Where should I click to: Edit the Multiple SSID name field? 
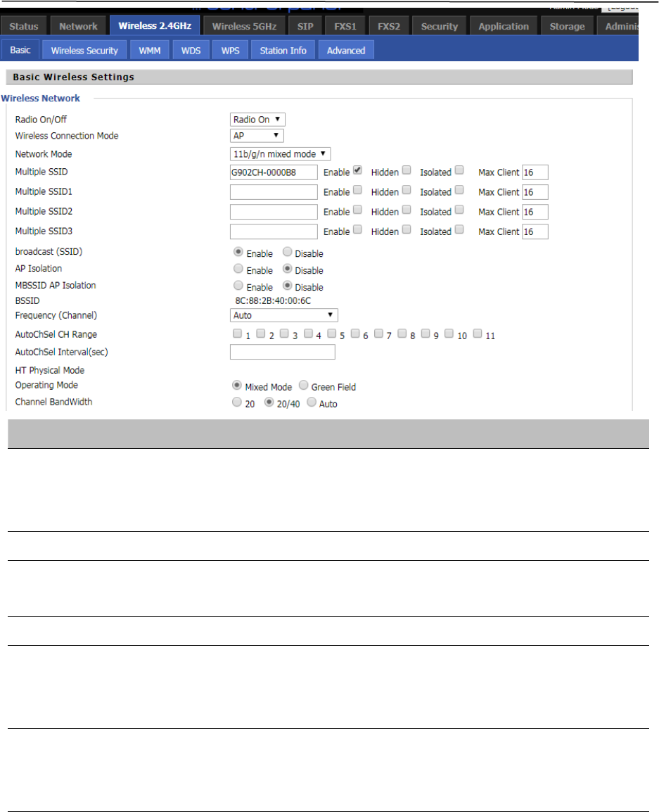[274, 172]
